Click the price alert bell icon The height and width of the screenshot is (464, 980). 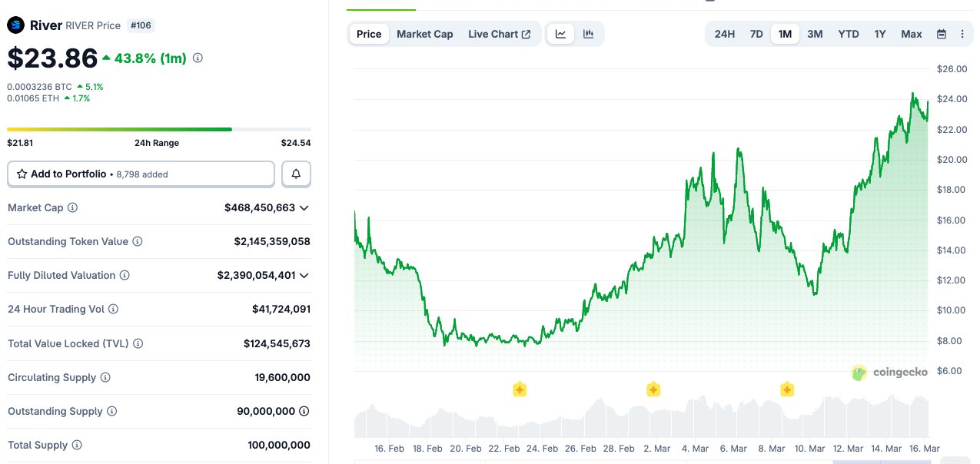pyautogui.click(x=296, y=174)
